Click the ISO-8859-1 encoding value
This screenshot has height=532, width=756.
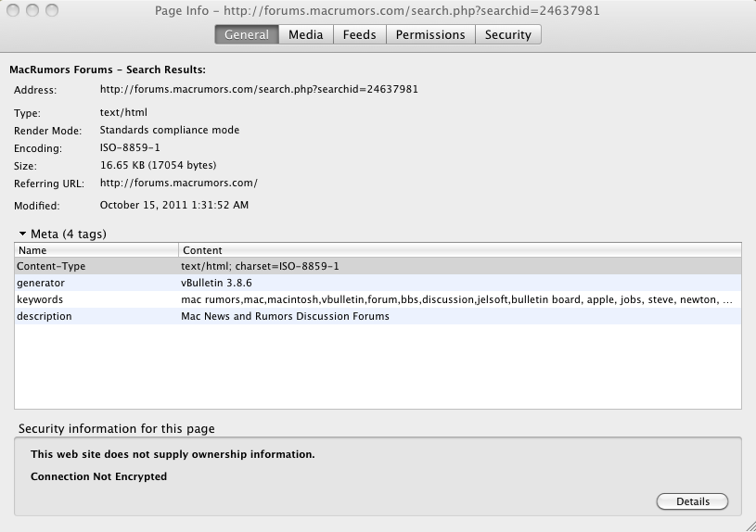point(130,147)
